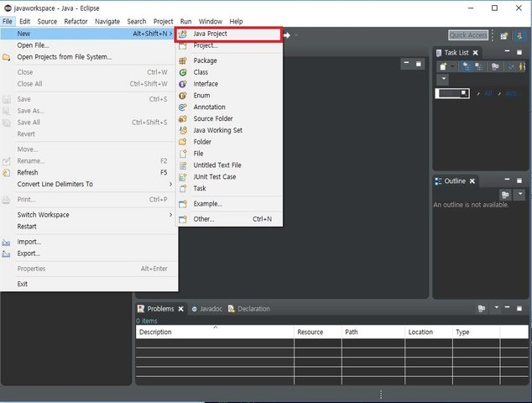The height and width of the screenshot is (403, 532).
Task: Open the Refactor menu
Action: 76,21
